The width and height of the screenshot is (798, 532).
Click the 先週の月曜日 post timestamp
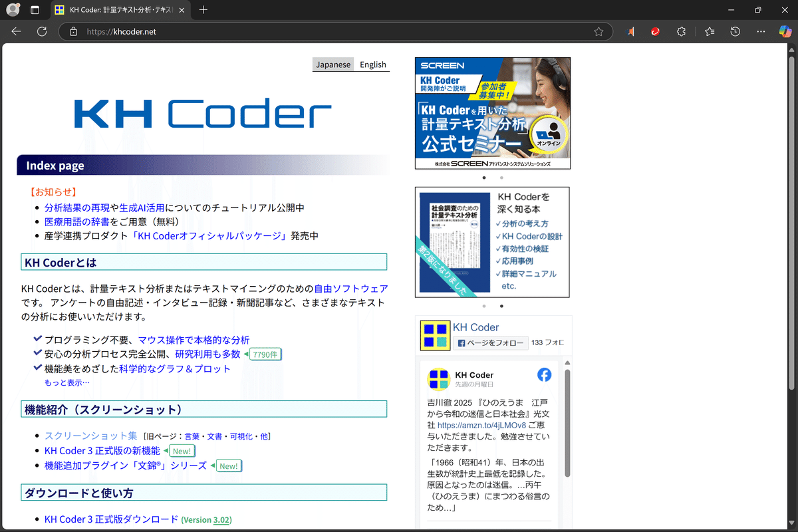(x=474, y=384)
